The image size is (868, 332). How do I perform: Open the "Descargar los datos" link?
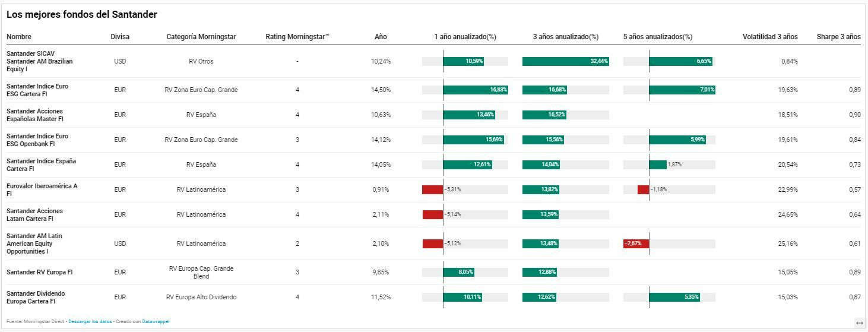point(90,321)
